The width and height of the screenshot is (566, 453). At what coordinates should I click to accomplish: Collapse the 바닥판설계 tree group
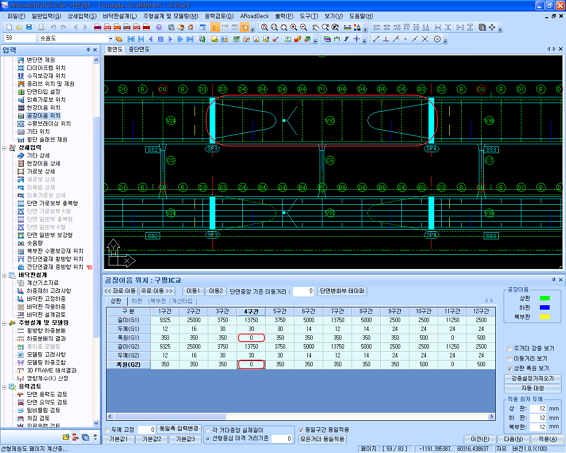tap(5, 275)
